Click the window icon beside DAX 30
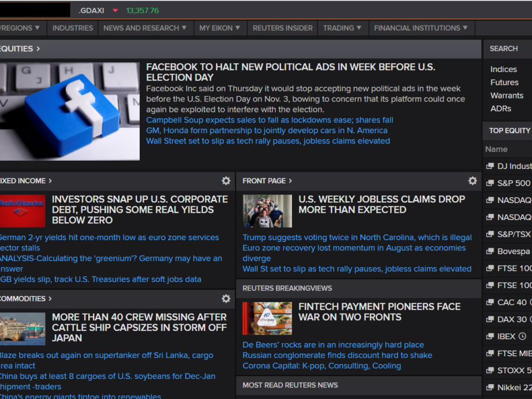This screenshot has width=532, height=399. pos(489,319)
